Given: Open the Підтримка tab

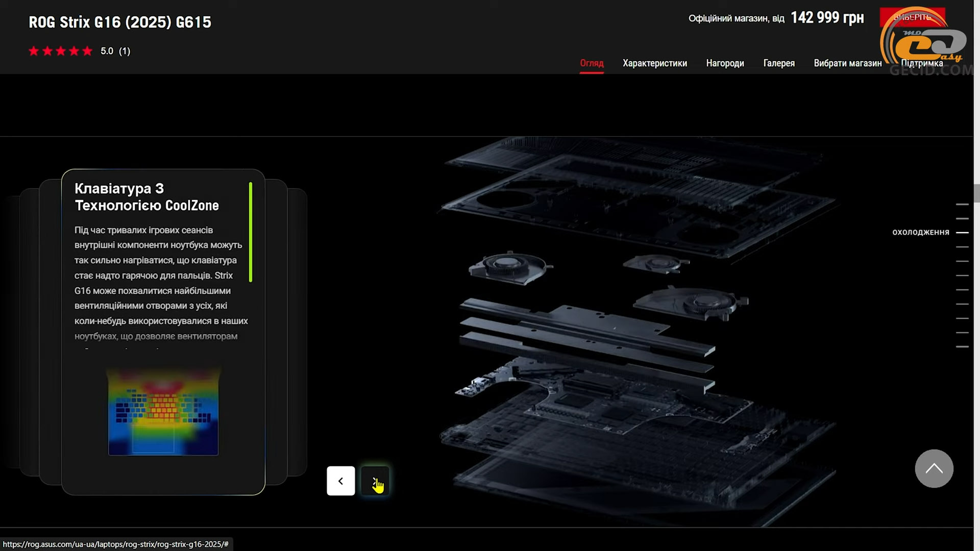Looking at the screenshot, I should point(922,63).
